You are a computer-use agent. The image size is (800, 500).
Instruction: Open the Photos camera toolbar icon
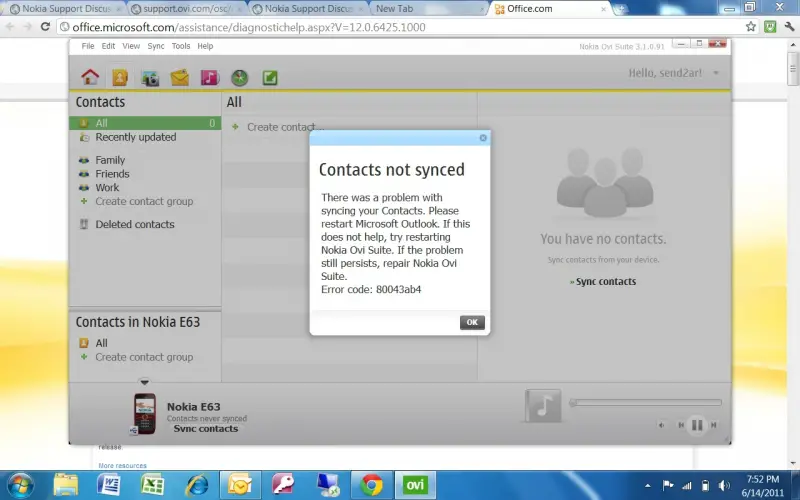click(150, 78)
